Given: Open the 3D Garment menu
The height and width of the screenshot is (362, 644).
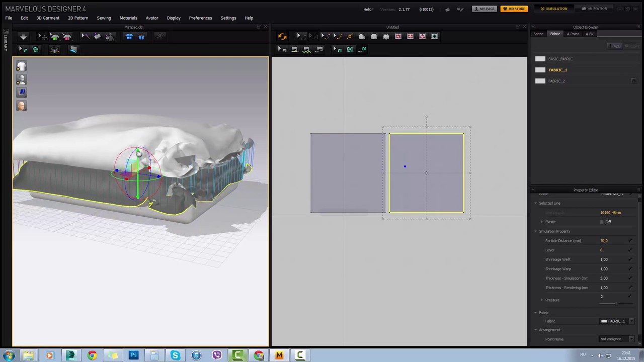Looking at the screenshot, I should click(x=48, y=18).
